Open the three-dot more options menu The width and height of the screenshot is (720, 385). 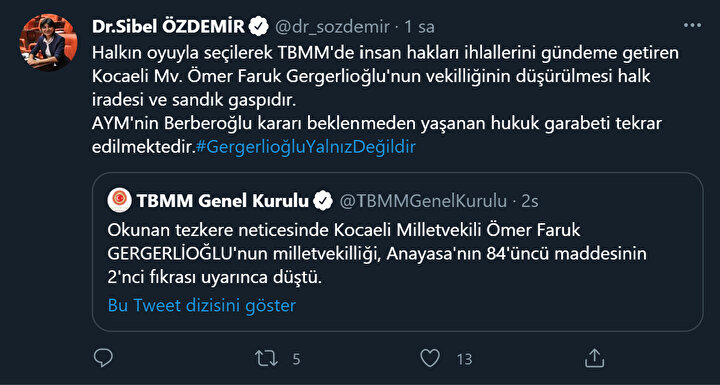[692, 25]
